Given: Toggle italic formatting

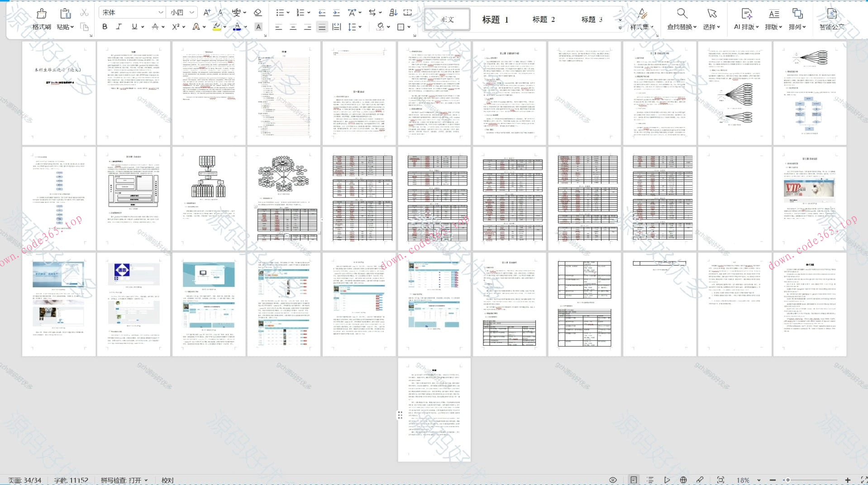Looking at the screenshot, I should [x=119, y=27].
